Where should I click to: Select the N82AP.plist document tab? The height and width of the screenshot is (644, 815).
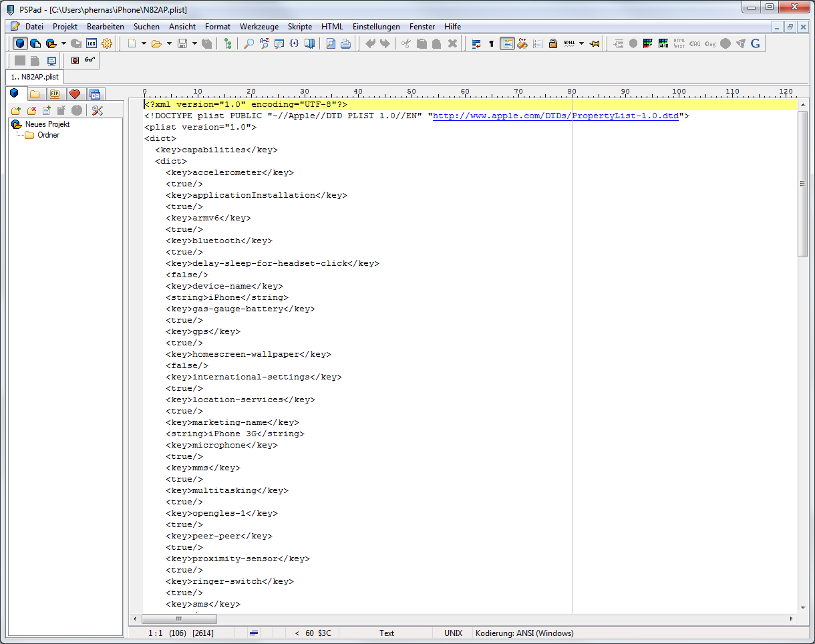click(35, 77)
